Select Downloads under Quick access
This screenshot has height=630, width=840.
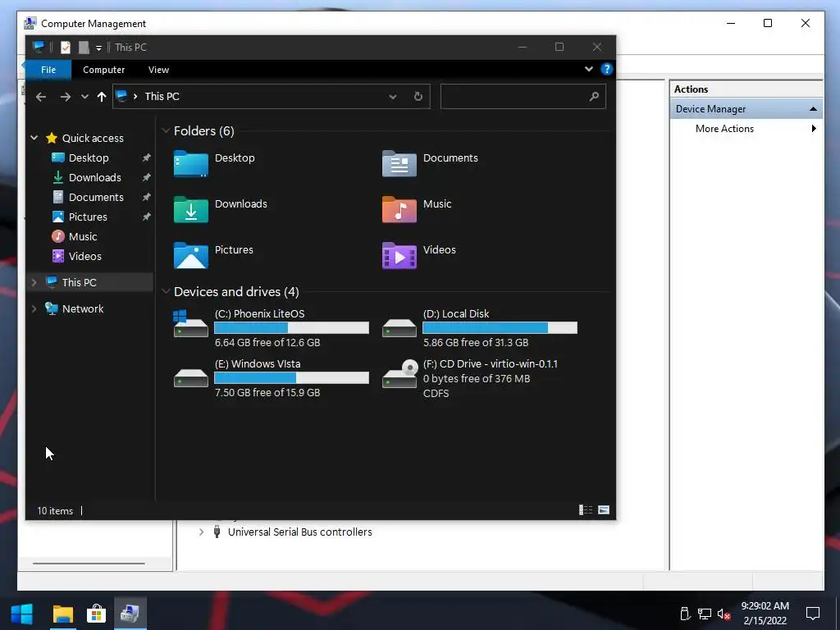[95, 178]
